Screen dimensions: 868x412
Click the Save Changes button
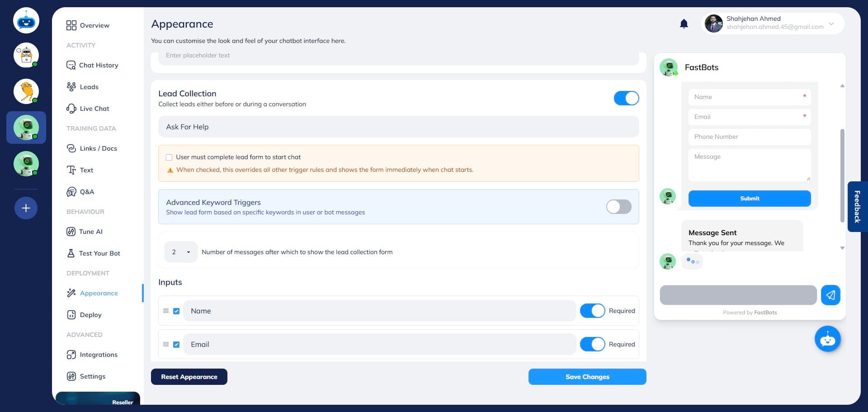point(587,377)
